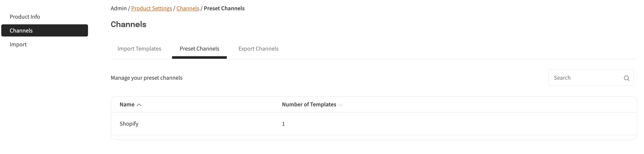Follow the Product Settings breadcrumb link
The width and height of the screenshot is (644, 154).
click(x=151, y=8)
